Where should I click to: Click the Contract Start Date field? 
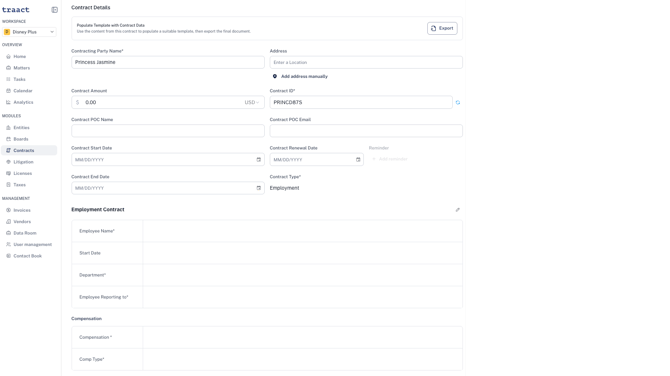coord(168,160)
